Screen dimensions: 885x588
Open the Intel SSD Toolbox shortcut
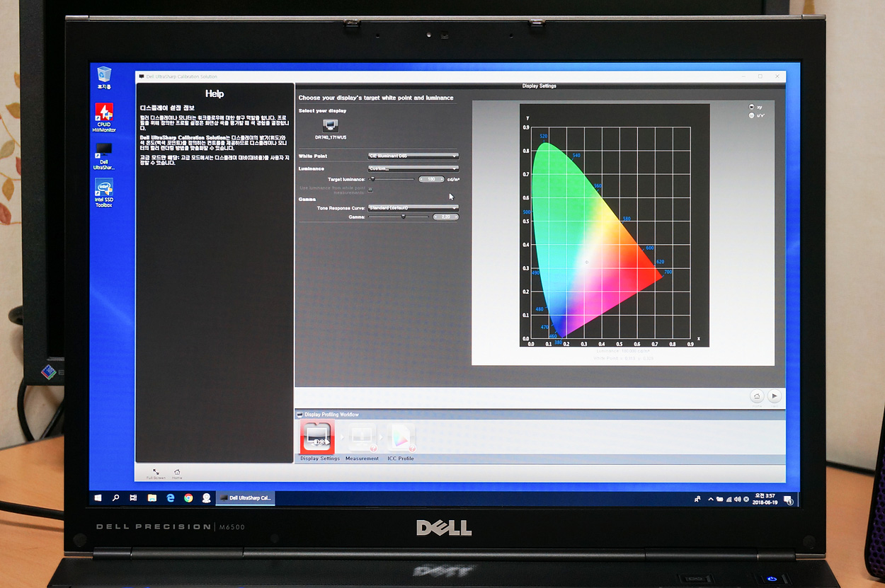coord(104,192)
